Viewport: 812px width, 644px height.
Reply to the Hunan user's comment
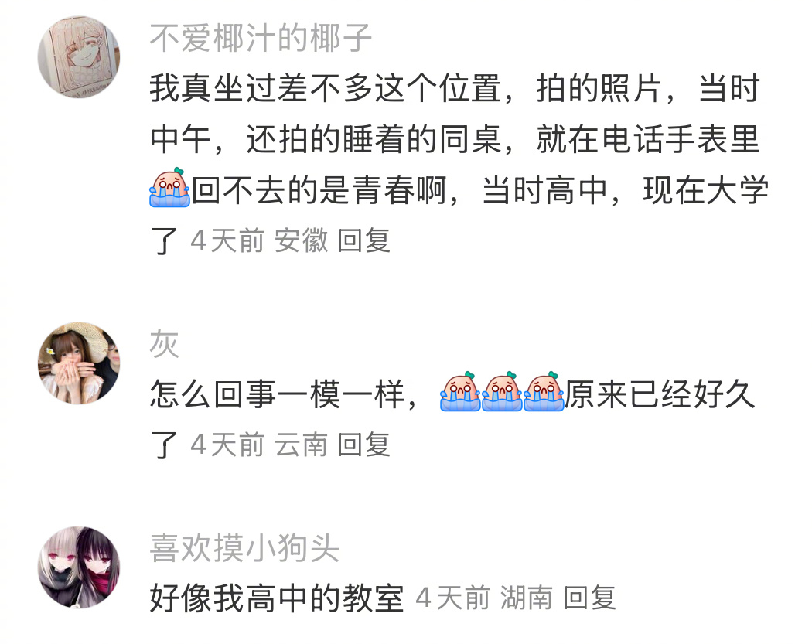[x=589, y=598]
